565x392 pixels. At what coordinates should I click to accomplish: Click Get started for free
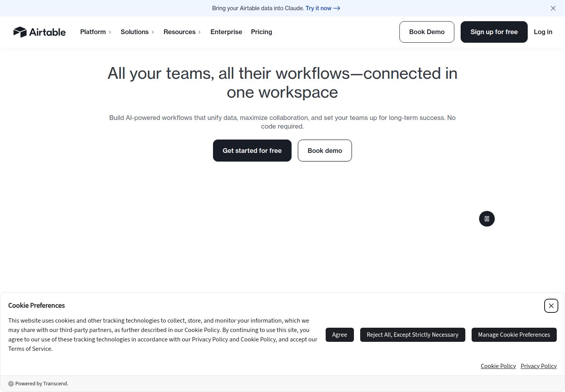point(252,151)
